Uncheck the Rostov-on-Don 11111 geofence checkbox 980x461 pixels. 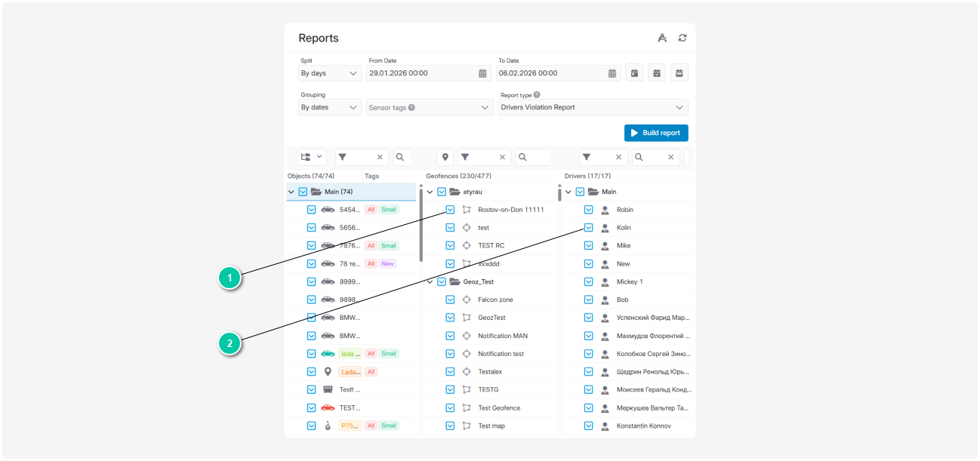[450, 210]
